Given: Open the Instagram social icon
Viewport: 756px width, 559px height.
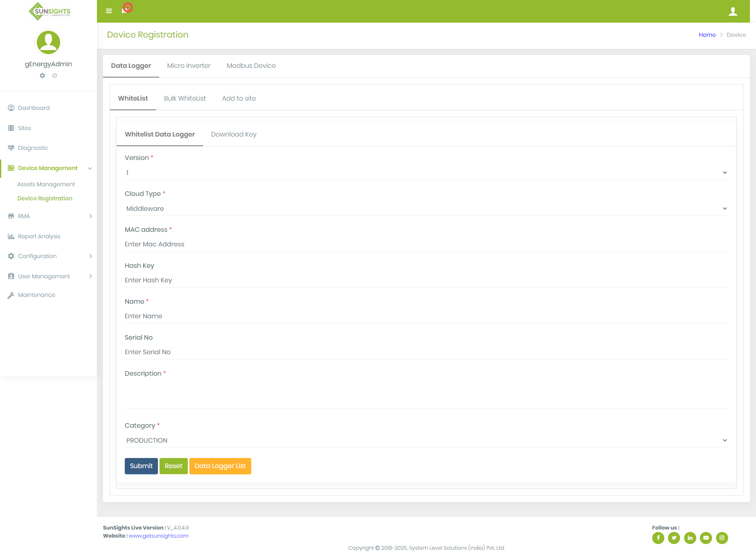Looking at the screenshot, I should pyautogui.click(x=722, y=538).
